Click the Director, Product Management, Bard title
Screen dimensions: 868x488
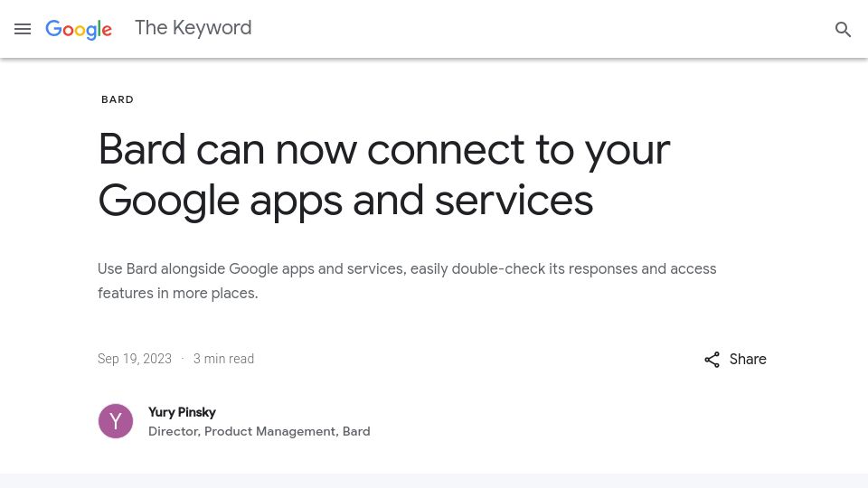coord(259,432)
